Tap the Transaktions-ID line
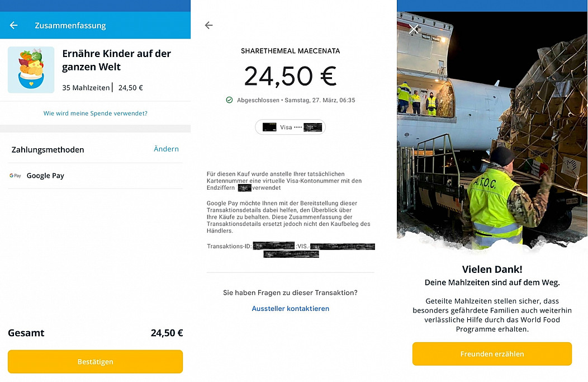 click(291, 250)
